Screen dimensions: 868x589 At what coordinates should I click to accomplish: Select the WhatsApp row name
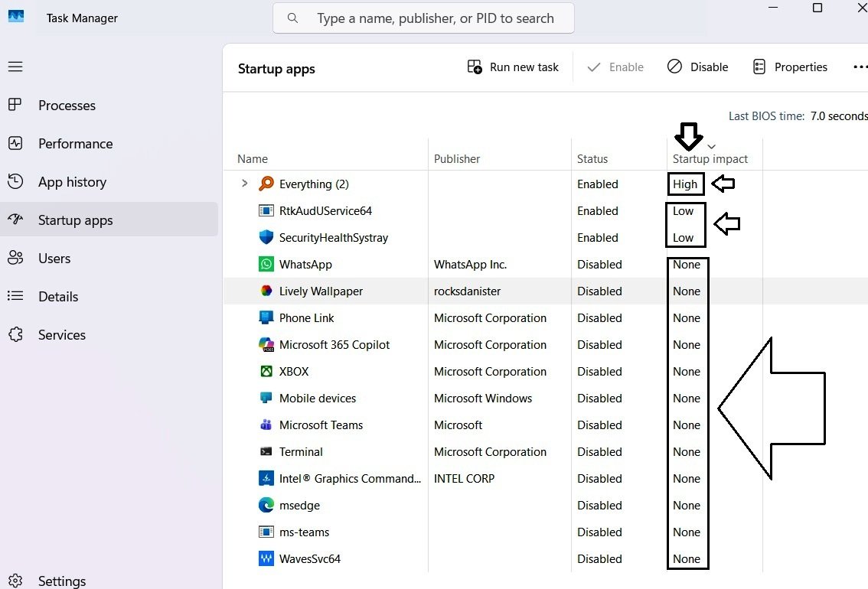click(305, 265)
